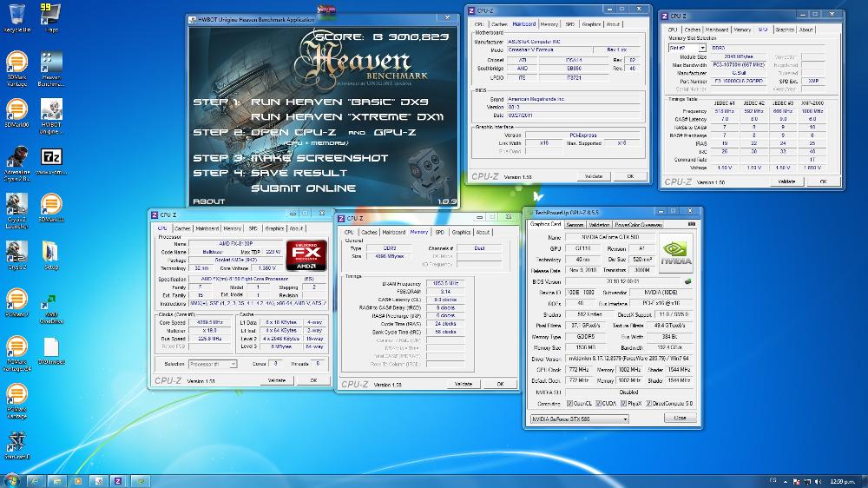Open Caches tab in CPU-Z CPU window
This screenshot has height=488, width=868.
pos(182,228)
